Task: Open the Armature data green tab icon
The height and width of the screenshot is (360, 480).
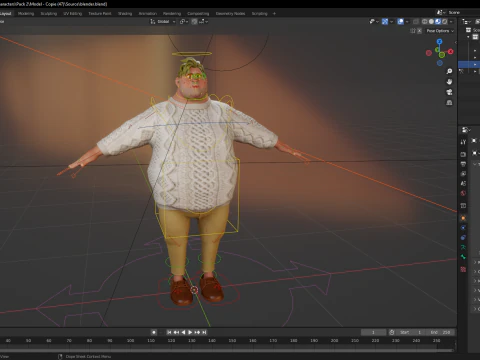Action: coord(463,247)
